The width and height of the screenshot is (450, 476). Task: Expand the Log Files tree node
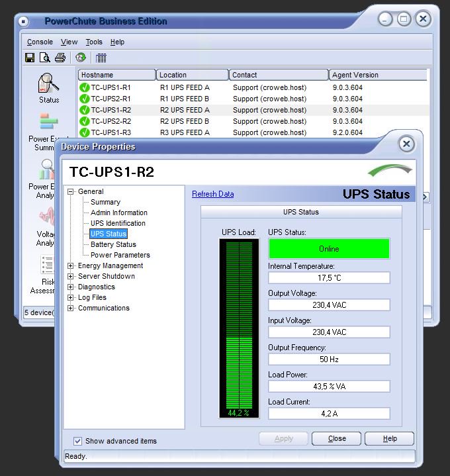point(70,298)
